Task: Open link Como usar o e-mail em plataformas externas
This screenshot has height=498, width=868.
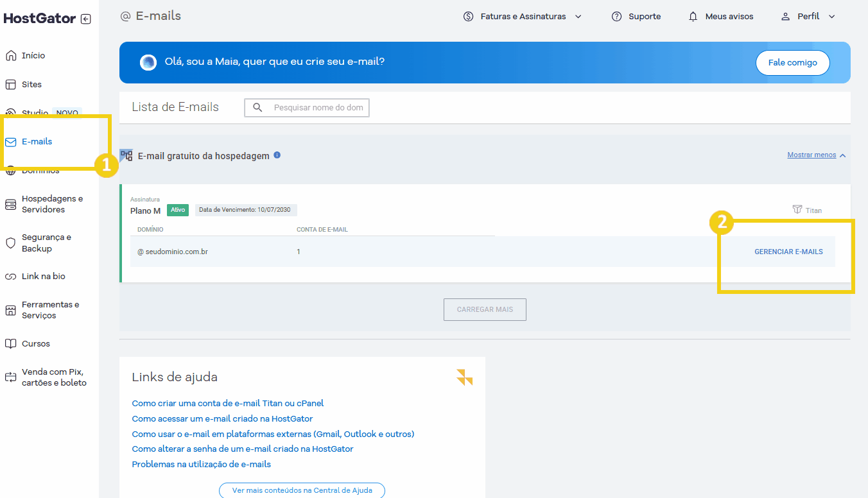Action: tap(273, 434)
